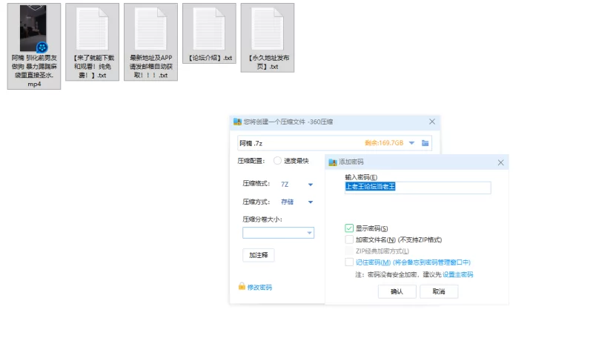Check the ZIP经典加密方式 checkbox
The height and width of the screenshot is (364, 593).
pyautogui.click(x=349, y=251)
